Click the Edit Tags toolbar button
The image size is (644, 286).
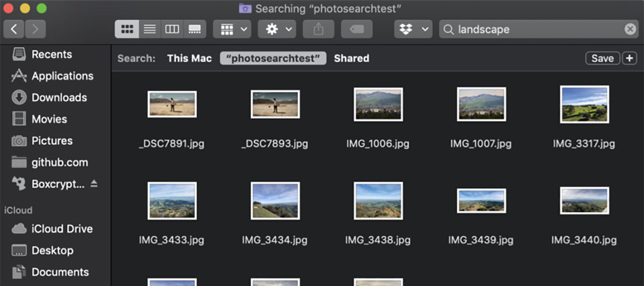click(357, 29)
